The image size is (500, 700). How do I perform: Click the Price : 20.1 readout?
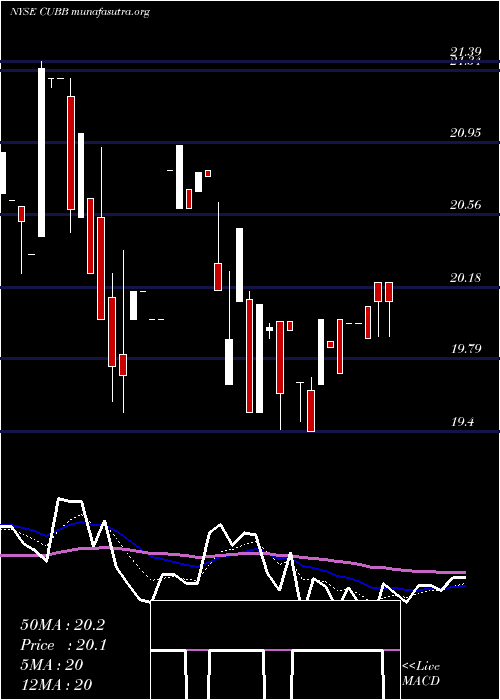coord(63,645)
